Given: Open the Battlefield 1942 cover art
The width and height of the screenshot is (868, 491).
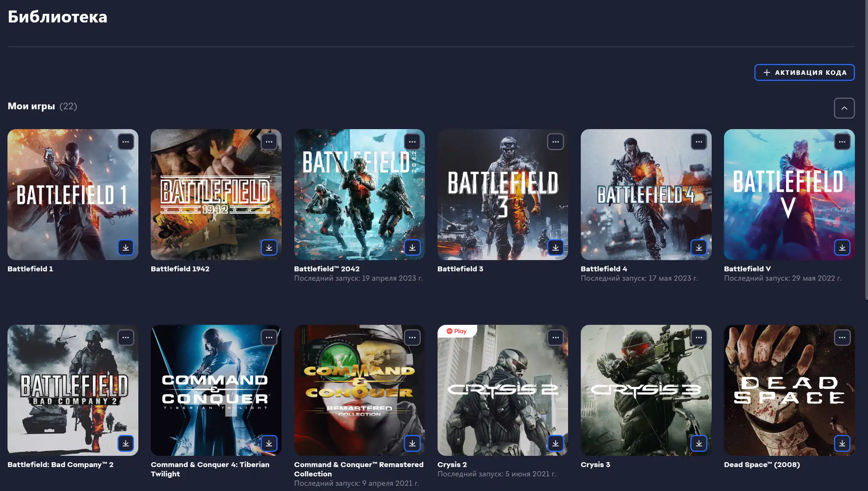Looking at the screenshot, I should 216,194.
